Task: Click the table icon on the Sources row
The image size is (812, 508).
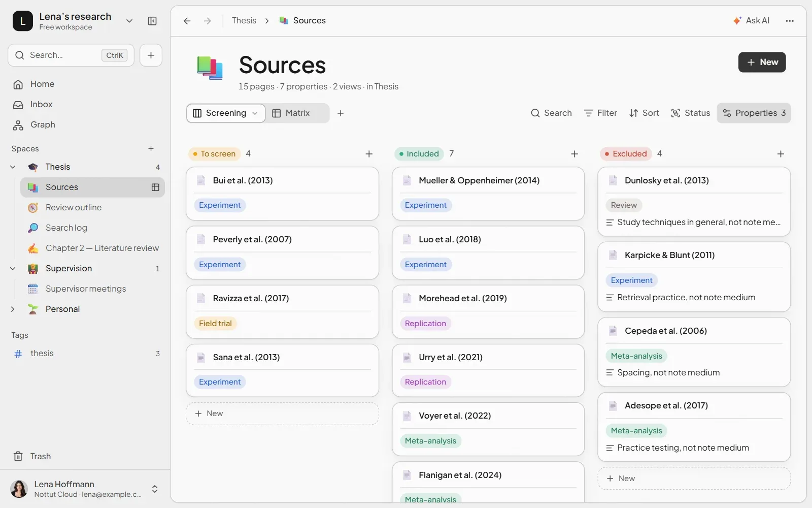Action: (155, 187)
